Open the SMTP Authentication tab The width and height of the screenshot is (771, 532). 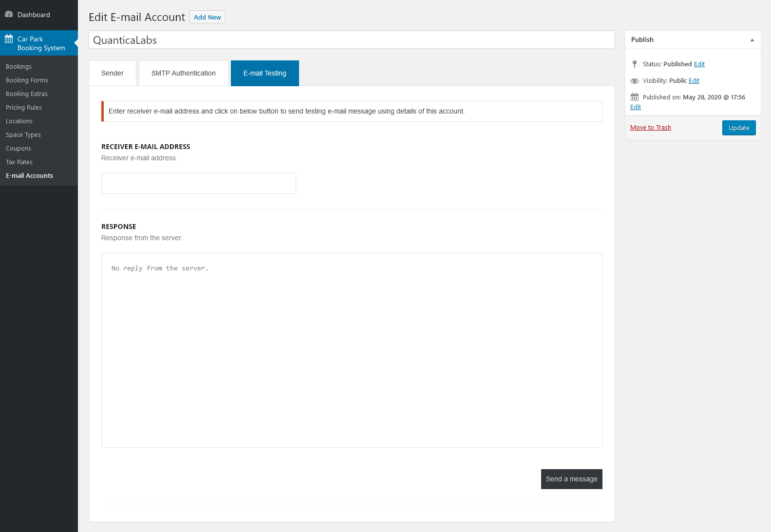[184, 74]
